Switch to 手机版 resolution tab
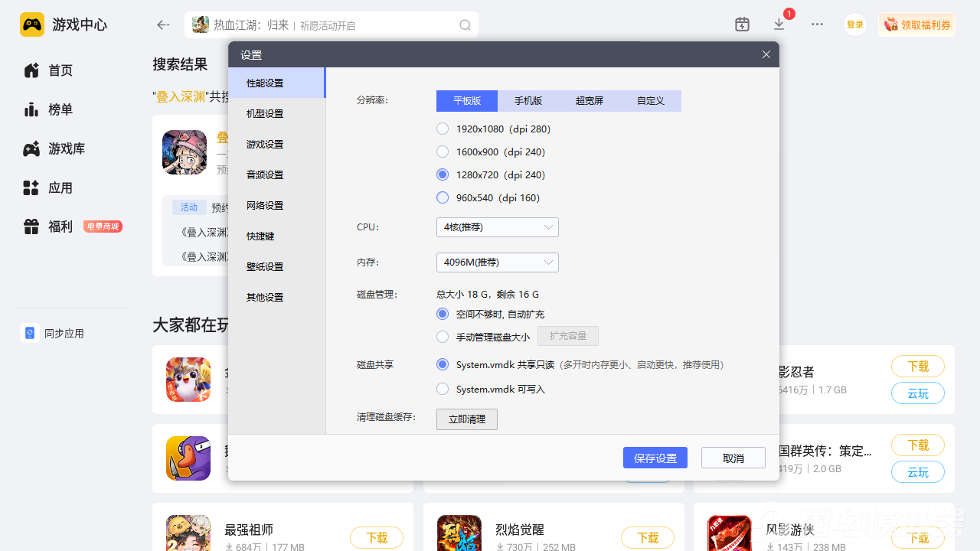Screen dimensions: 980x551 528,101
